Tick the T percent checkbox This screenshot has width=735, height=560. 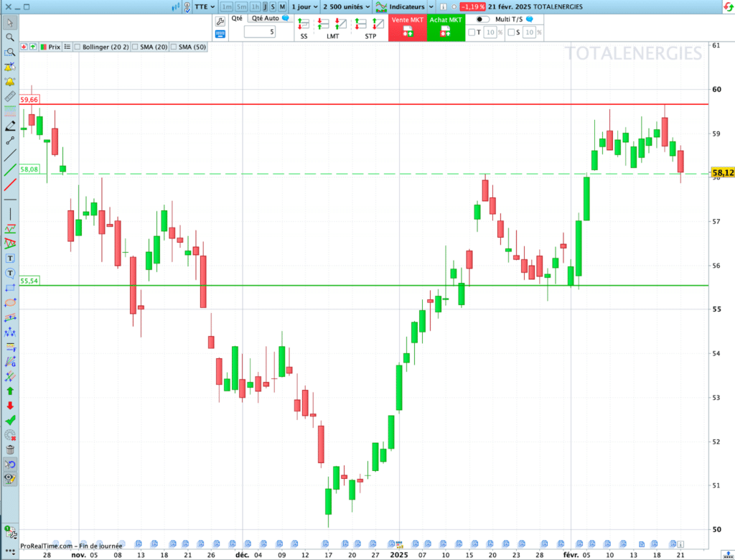472,32
